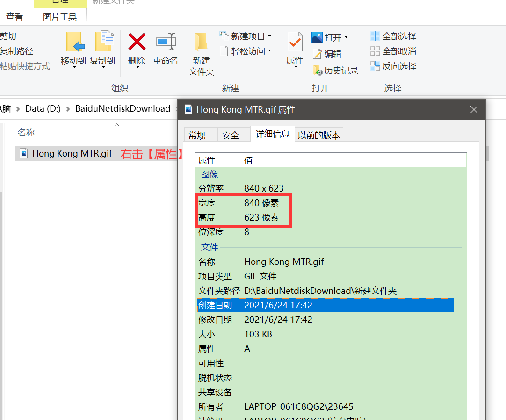Click the properties dialog title icon
This screenshot has height=420, width=506.
(x=188, y=110)
